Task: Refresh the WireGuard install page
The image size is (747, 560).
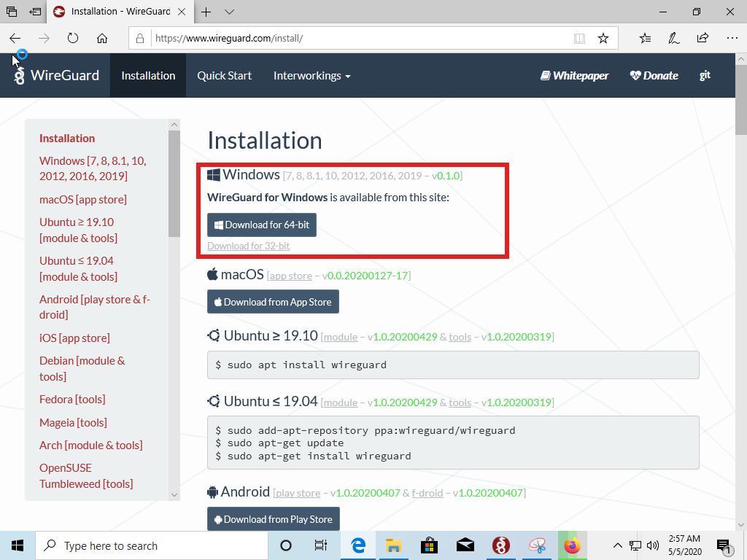Action: [73, 38]
